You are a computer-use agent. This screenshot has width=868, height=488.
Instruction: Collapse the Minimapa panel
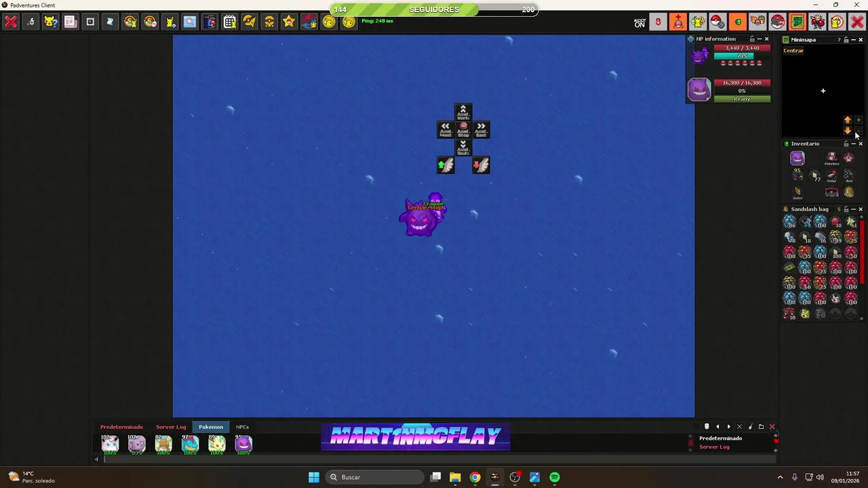pos(853,39)
